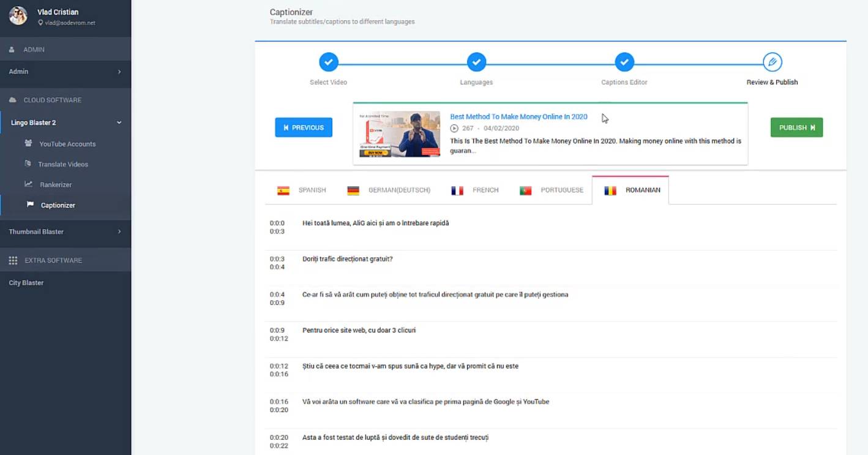Click the Languages step checkmark circle

coord(476,62)
